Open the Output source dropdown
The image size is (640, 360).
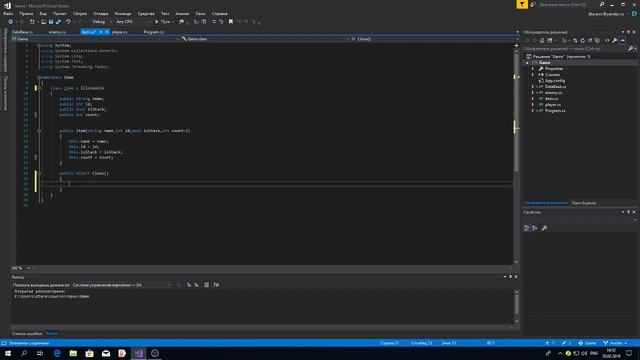coord(122,285)
